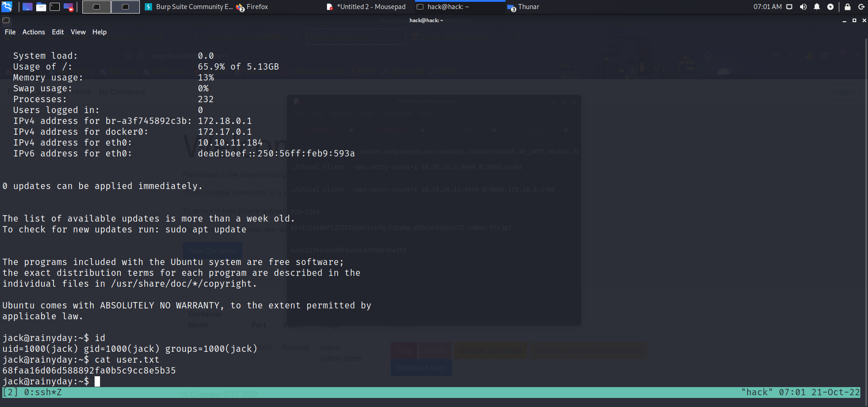This screenshot has height=407, width=868.
Task: Close the hack@hack terminal window
Action: [x=864, y=20]
